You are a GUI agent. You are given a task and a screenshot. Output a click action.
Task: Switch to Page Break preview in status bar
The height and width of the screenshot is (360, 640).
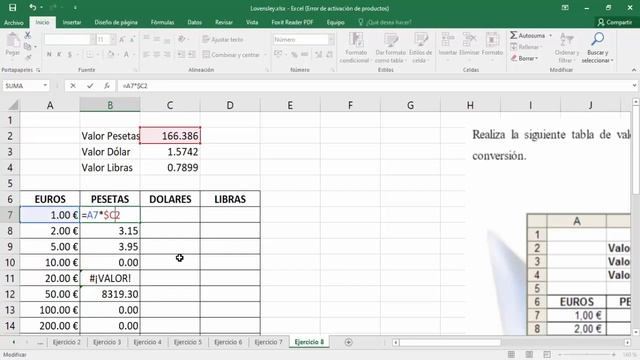pos(547,355)
